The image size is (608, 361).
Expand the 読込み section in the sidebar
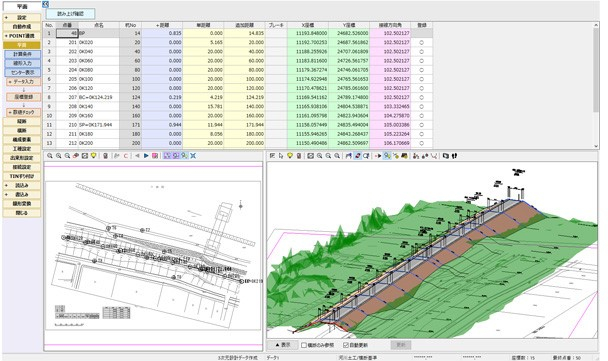(x=6, y=185)
